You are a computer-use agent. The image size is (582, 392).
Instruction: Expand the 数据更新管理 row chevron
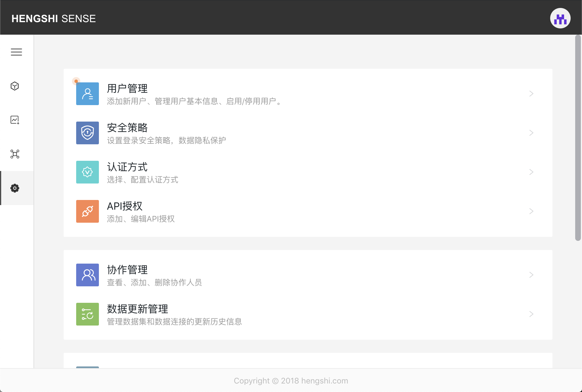531,314
